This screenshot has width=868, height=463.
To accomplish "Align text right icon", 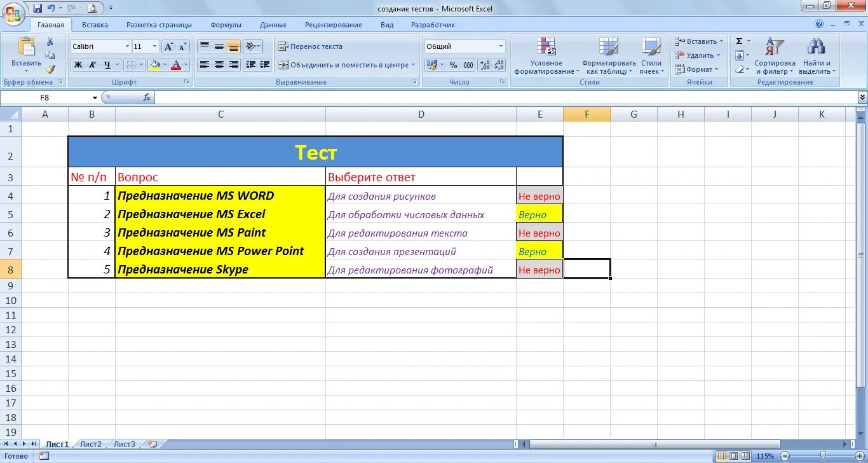I will click(x=234, y=65).
